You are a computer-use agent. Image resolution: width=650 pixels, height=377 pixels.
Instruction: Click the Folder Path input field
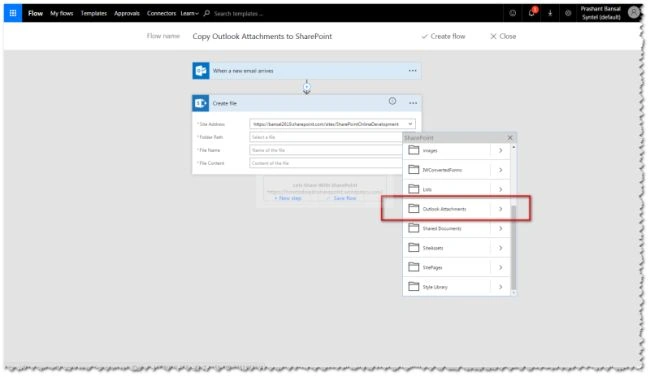(326, 137)
